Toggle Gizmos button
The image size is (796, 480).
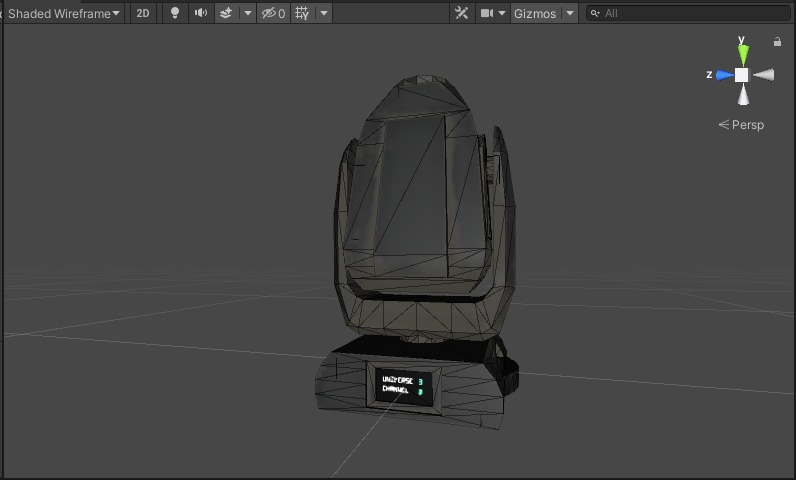535,14
